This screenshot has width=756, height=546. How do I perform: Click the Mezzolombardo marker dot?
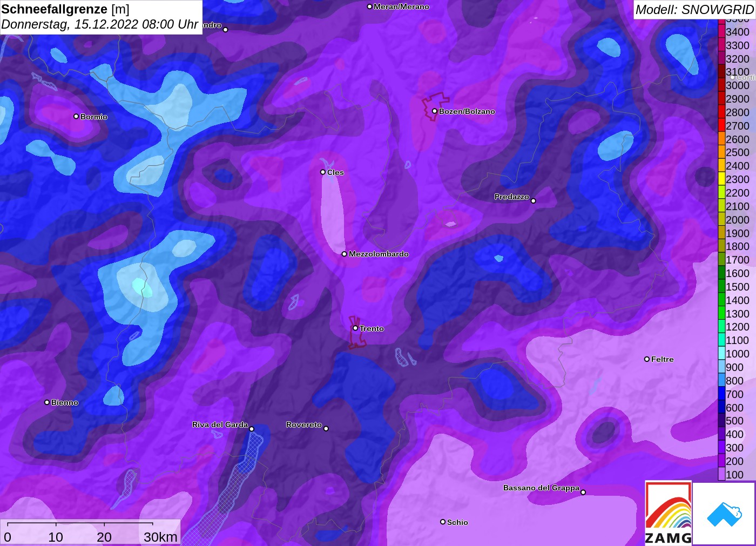point(345,254)
